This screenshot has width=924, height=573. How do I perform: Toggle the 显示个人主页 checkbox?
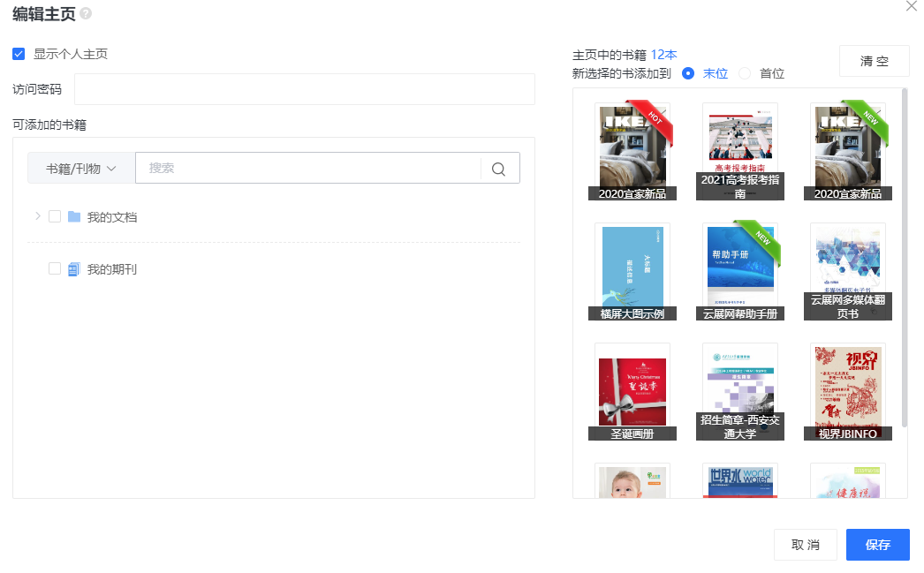click(19, 54)
